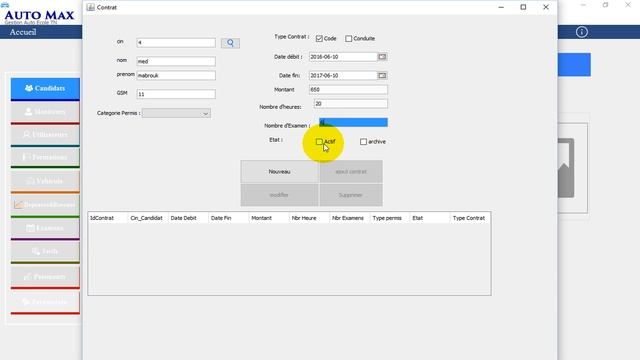The width and height of the screenshot is (640, 360).
Task: Close the Contrat window
Action: click(x=546, y=7)
